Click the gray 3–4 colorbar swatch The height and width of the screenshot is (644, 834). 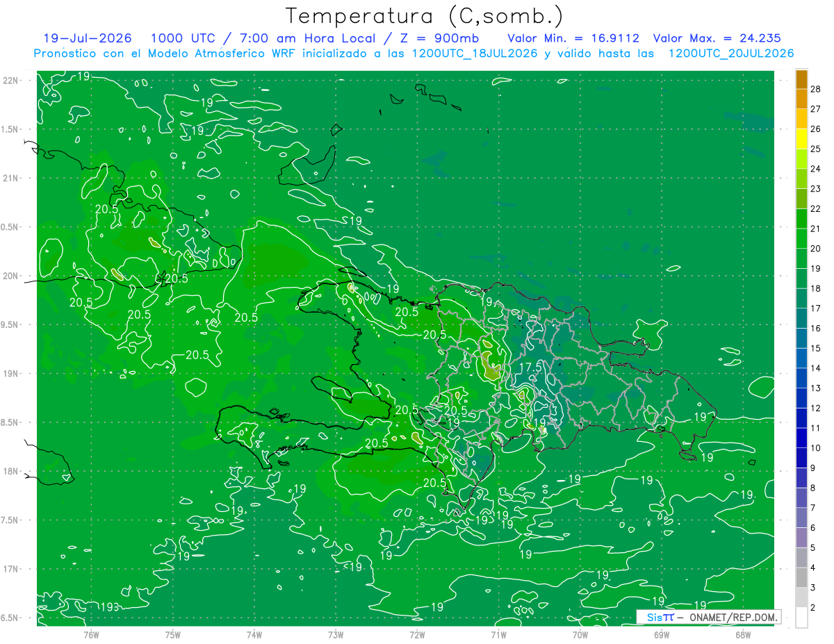coord(801,578)
